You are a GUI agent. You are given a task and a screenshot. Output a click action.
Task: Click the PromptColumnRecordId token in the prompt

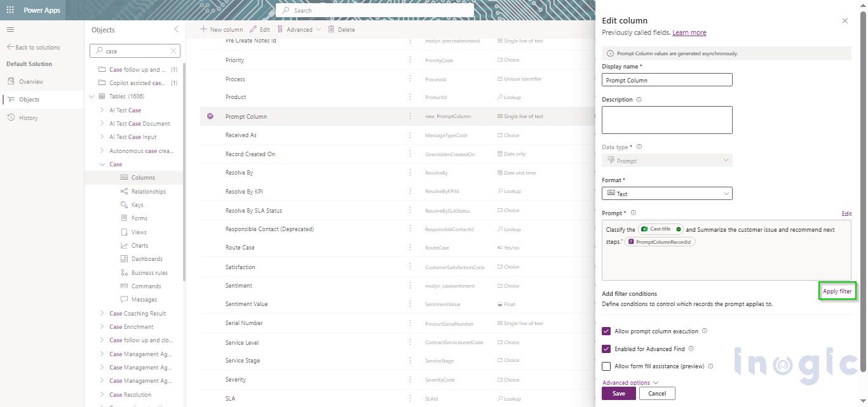point(660,242)
